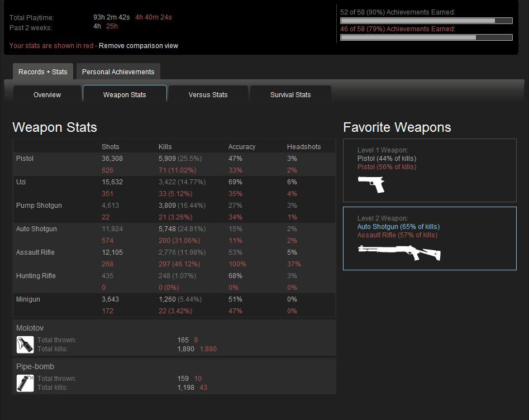Viewport: 529px width, 420px height.
Task: Select the Weapon Stats sub-tab
Action: (125, 94)
